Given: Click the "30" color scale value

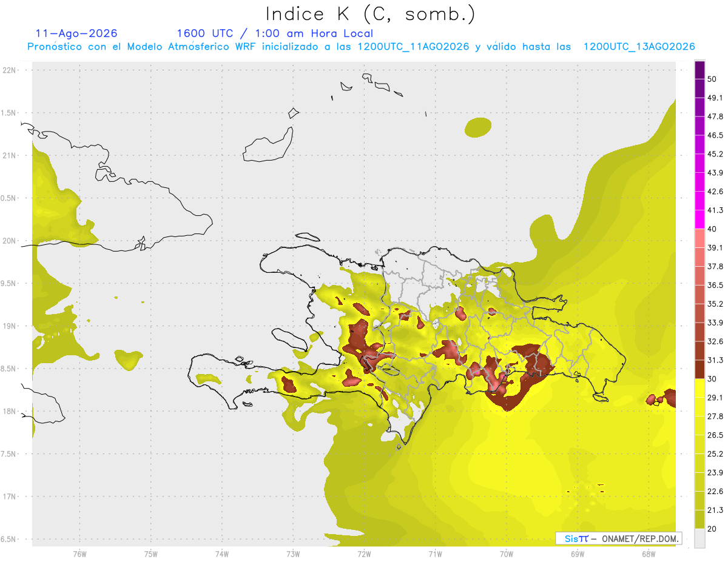Looking at the screenshot, I should pyautogui.click(x=712, y=379).
